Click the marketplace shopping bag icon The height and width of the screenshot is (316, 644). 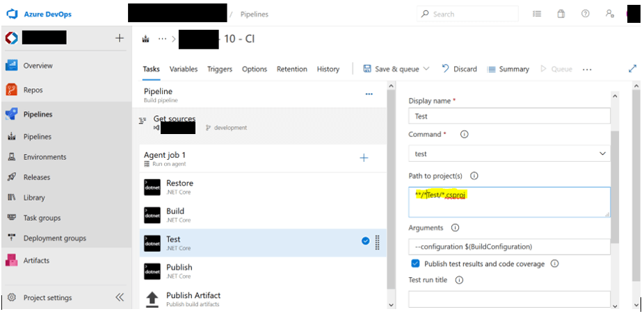561,14
